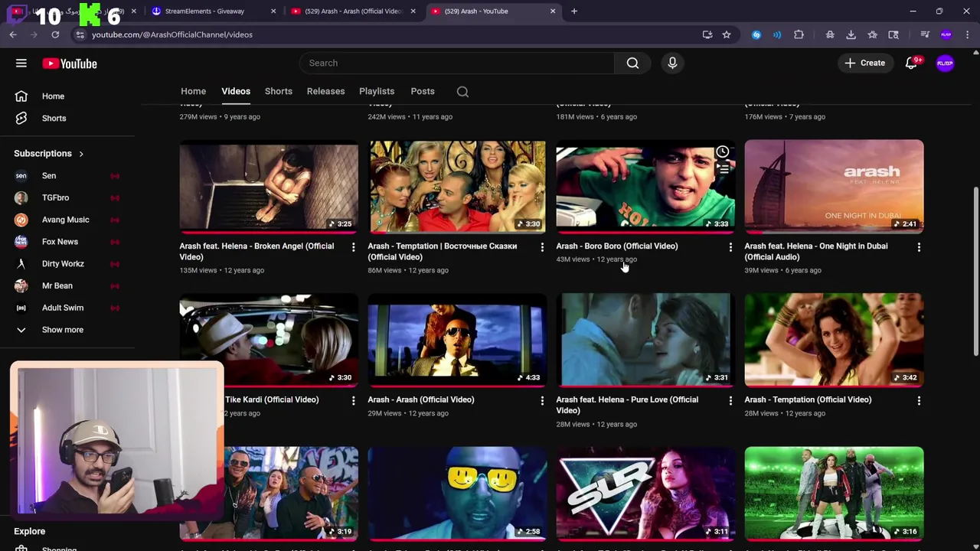Screen dimensions: 980x551
Task: Open install app icon in address bar
Action: 707,34
